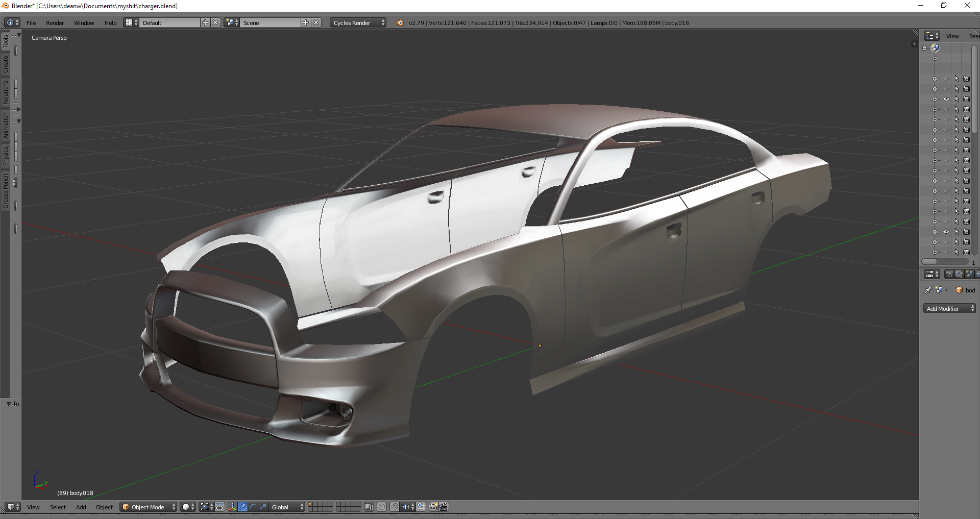
Task: Open the Add Modifier dropdown
Action: [949, 308]
